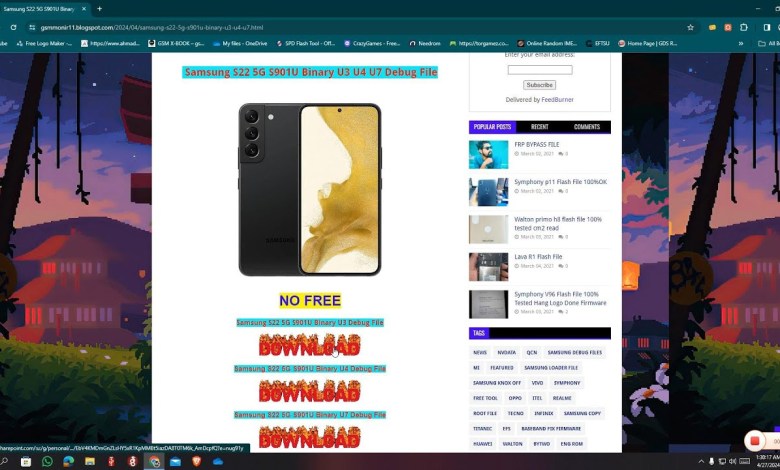
Task: Open Brave browser from the taskbar
Action: [x=196, y=462]
